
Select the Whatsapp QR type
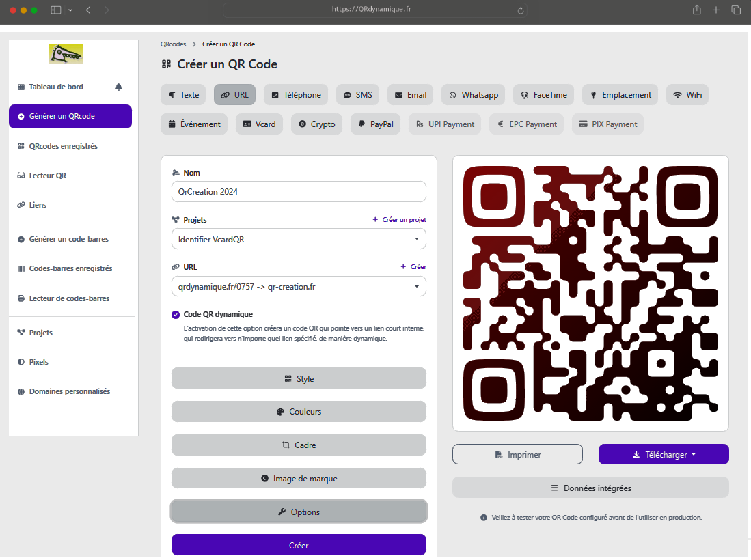473,95
